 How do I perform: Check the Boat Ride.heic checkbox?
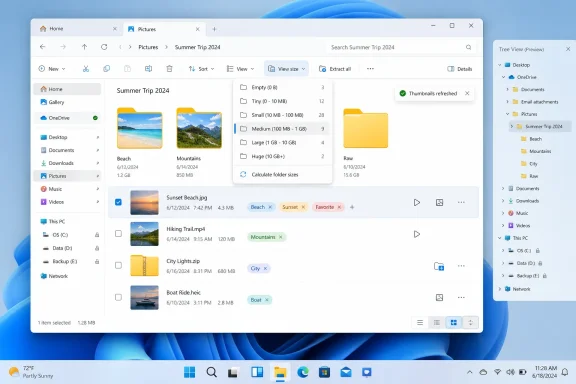tap(118, 297)
